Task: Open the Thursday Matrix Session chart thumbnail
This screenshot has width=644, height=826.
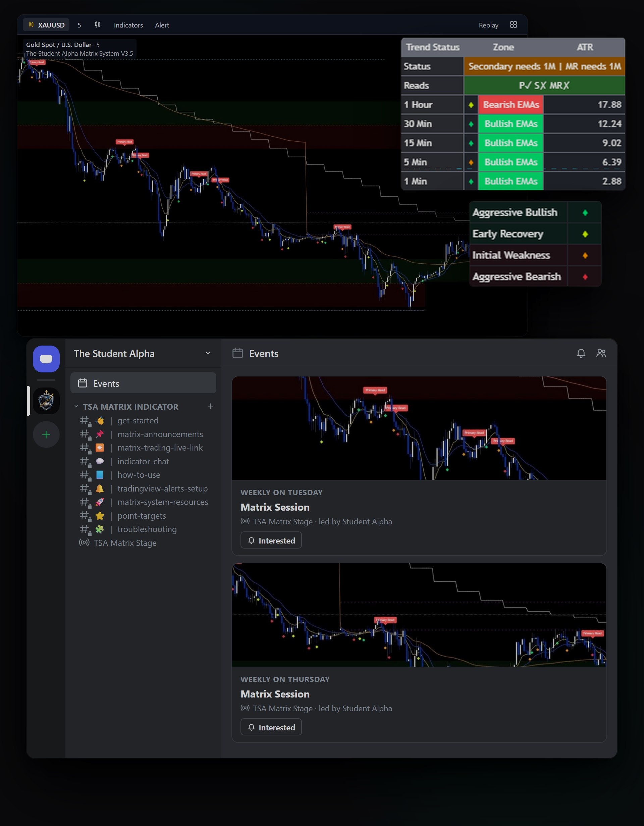Action: click(x=419, y=615)
